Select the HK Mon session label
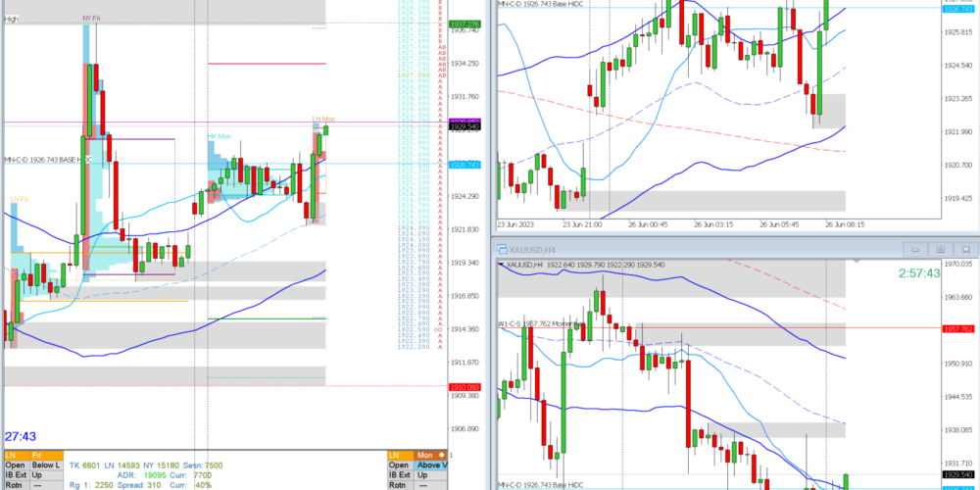Image resolution: width=980 pixels, height=490 pixels. click(x=219, y=136)
